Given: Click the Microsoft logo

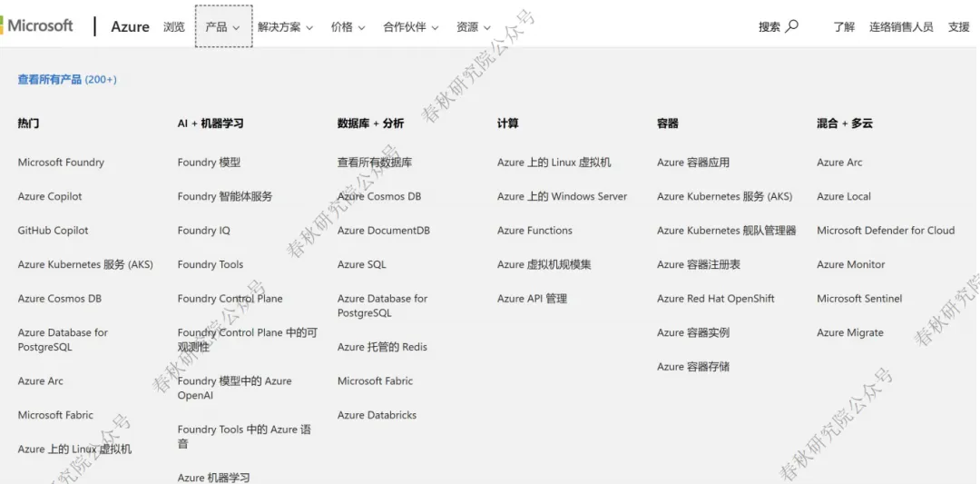Looking at the screenshot, I should (x=36, y=25).
